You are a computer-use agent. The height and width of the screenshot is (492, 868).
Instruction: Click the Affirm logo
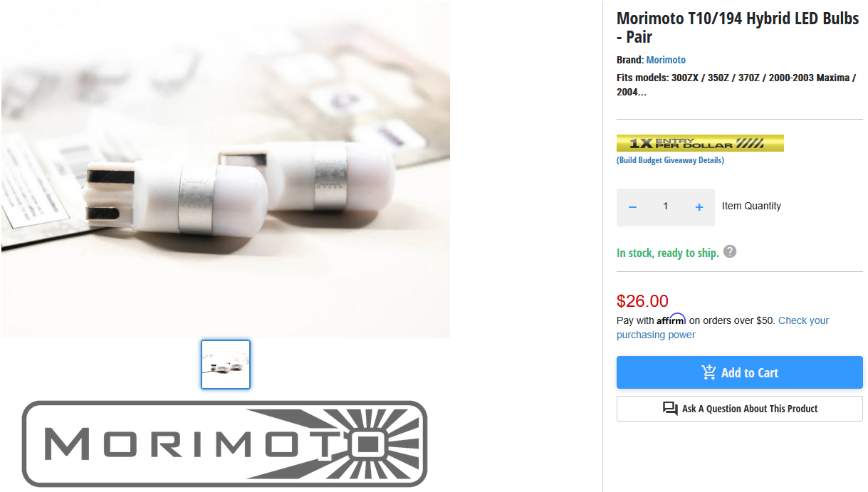coord(671,320)
